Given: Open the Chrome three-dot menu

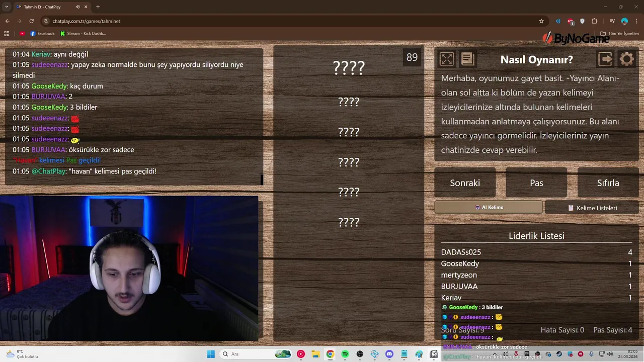Looking at the screenshot, I should [636, 21].
